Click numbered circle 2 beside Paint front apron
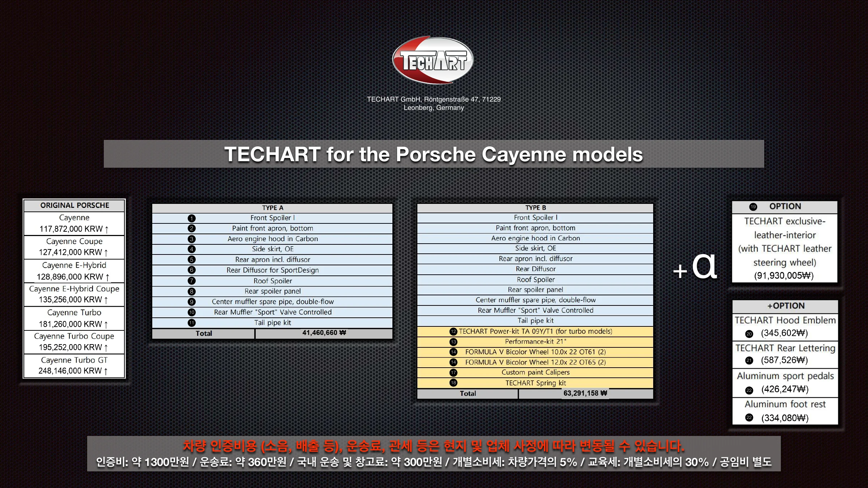This screenshot has width=868, height=488. [192, 228]
